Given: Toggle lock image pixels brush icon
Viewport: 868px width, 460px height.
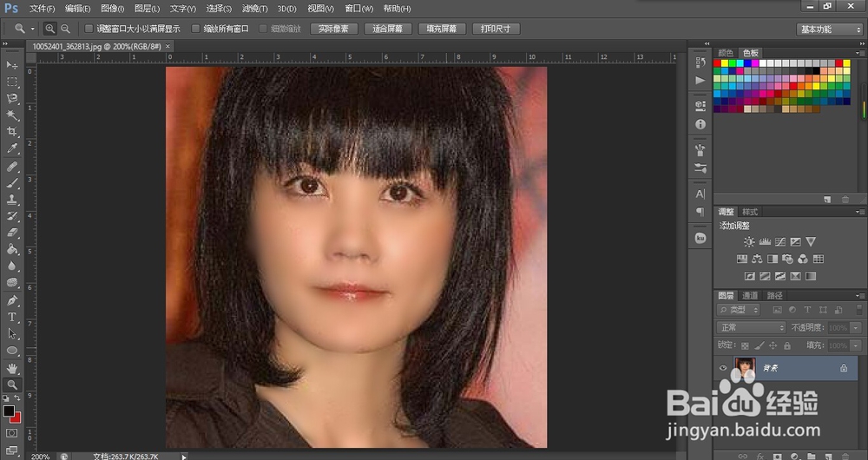Looking at the screenshot, I should point(759,345).
